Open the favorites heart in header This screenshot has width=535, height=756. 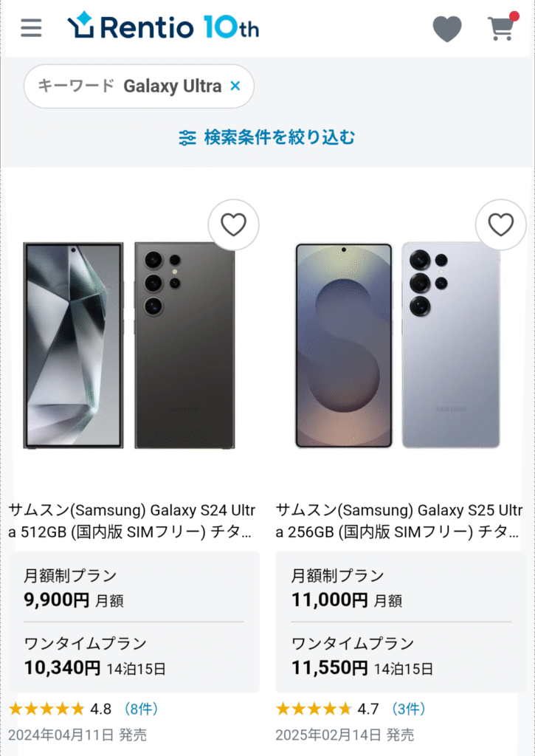point(446,29)
